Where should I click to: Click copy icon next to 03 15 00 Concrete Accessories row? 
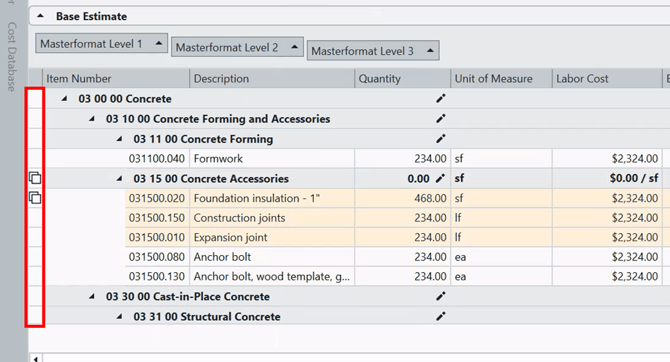point(35,178)
